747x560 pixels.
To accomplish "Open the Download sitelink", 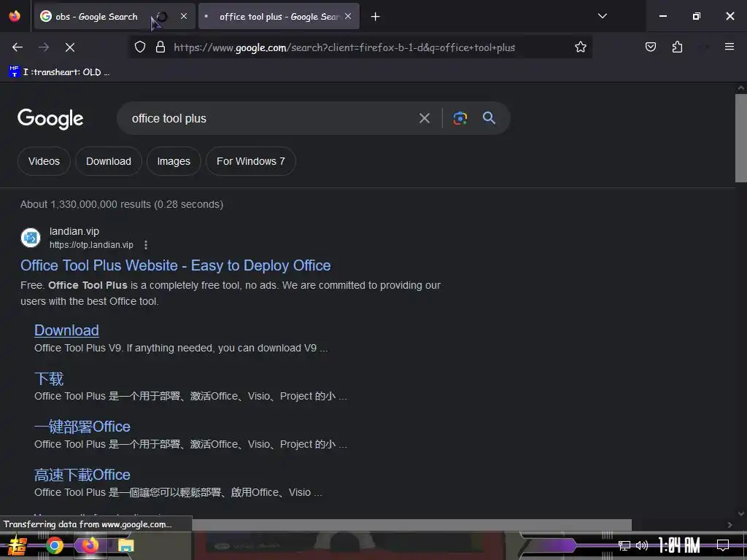I will click(66, 330).
